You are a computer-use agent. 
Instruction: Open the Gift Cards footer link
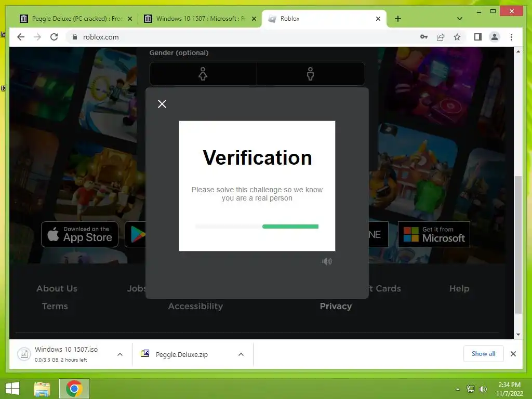[x=385, y=288]
